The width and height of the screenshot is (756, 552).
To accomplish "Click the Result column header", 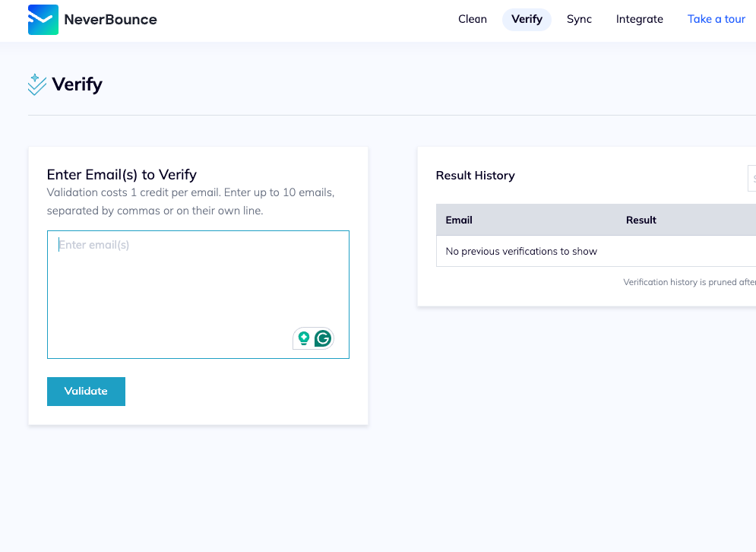I will (641, 220).
